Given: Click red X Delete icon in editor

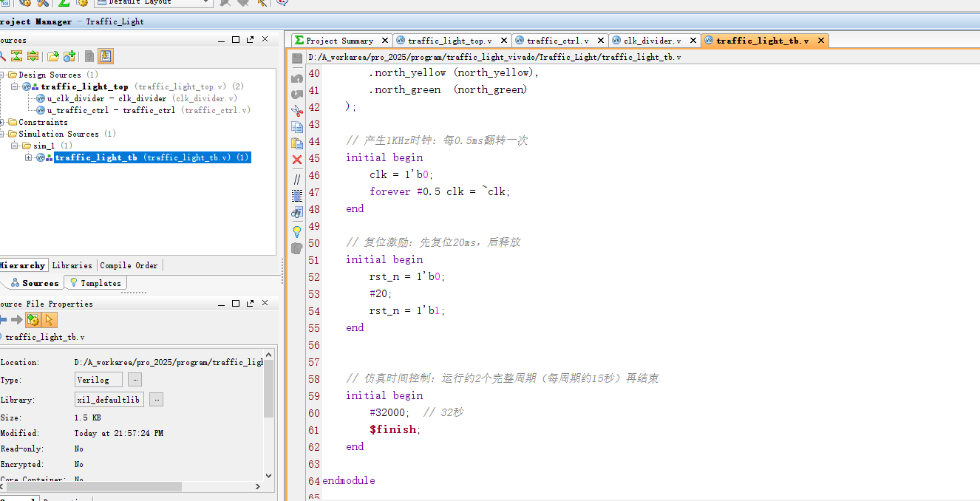Looking at the screenshot, I should pyautogui.click(x=297, y=160).
